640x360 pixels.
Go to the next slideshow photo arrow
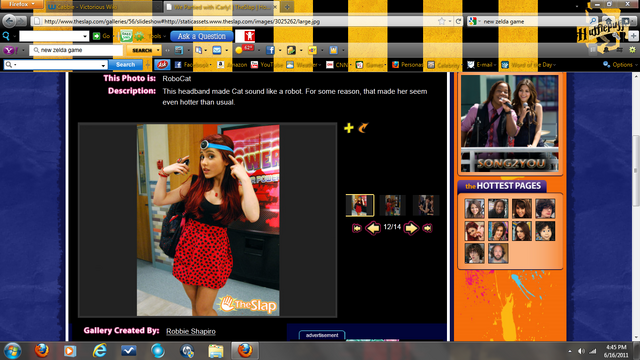click(x=411, y=228)
